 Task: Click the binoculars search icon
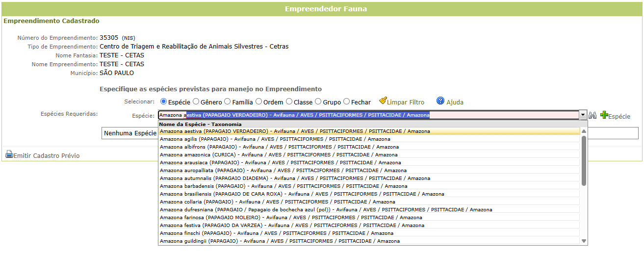[592, 115]
